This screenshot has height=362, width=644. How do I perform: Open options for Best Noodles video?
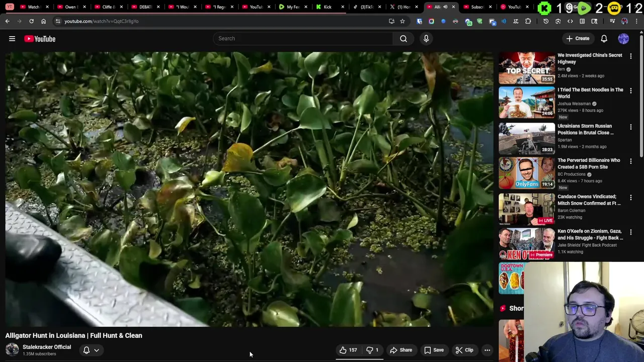point(630,91)
